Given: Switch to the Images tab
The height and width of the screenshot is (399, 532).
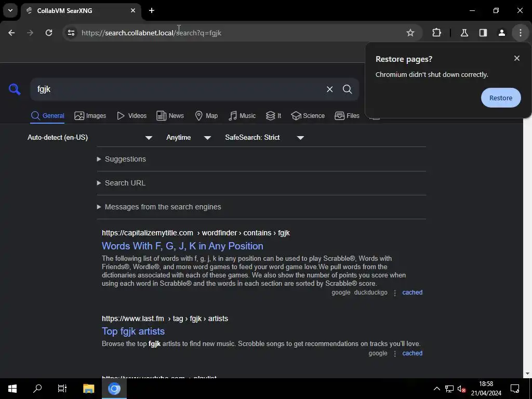Looking at the screenshot, I should tap(90, 116).
